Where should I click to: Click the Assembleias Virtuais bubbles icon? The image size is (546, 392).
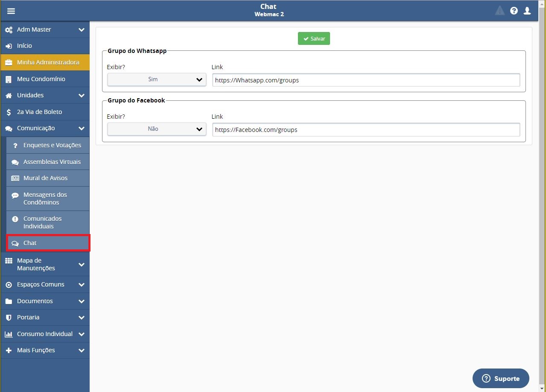pyautogui.click(x=15, y=162)
